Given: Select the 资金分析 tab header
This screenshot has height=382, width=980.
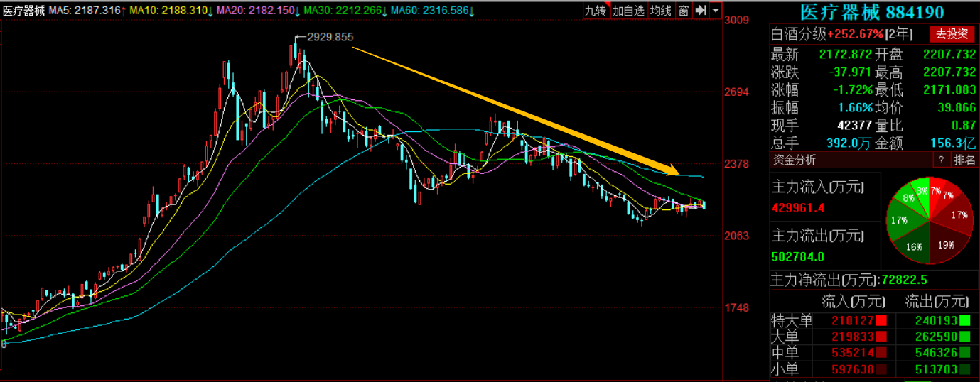Looking at the screenshot, I should click(x=795, y=160).
